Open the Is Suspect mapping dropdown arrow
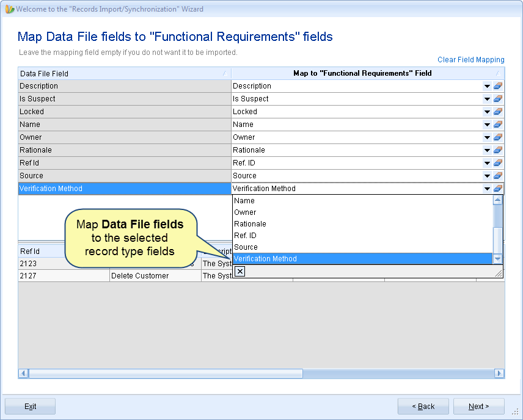The image size is (523, 420). 487,99
